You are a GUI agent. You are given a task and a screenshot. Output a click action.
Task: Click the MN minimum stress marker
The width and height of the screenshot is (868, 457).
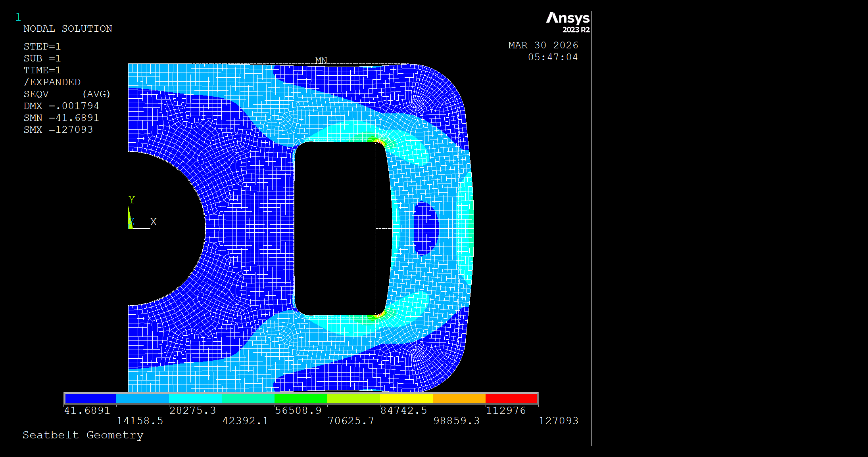321,61
